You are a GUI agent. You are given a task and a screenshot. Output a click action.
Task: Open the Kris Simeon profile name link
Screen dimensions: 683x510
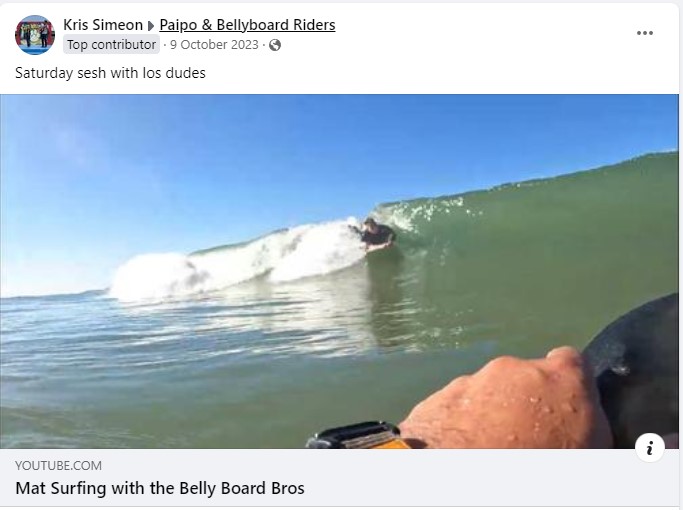[x=103, y=25]
